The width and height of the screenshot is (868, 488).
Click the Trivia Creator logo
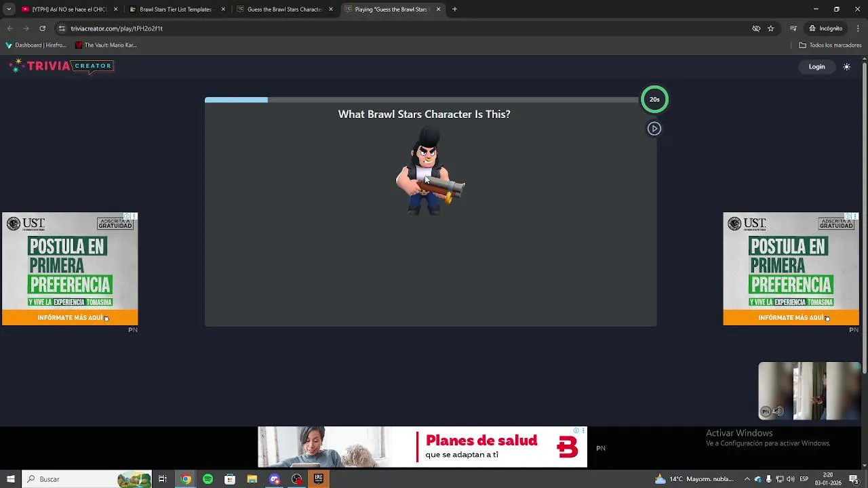pyautogui.click(x=61, y=66)
